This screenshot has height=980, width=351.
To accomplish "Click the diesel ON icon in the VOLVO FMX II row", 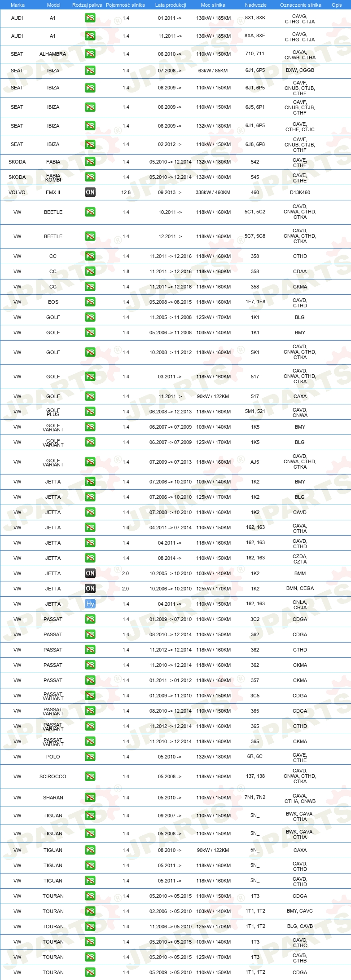I will [x=90, y=192].
